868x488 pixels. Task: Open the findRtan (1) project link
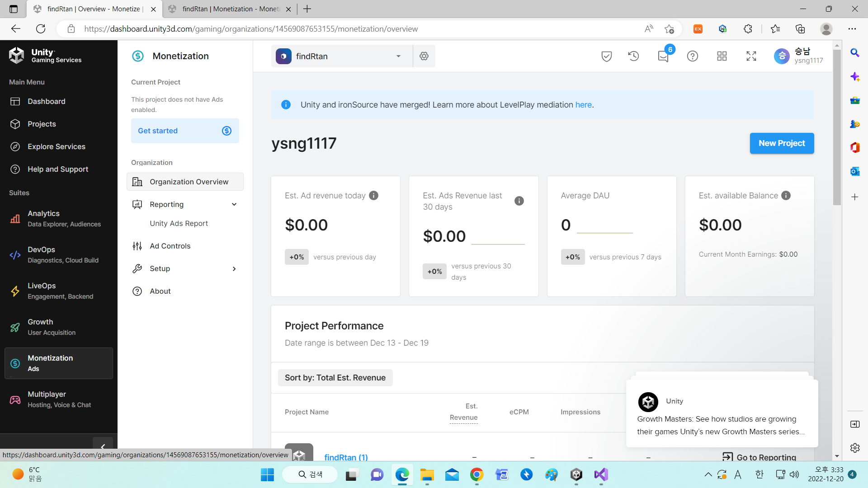point(346,457)
